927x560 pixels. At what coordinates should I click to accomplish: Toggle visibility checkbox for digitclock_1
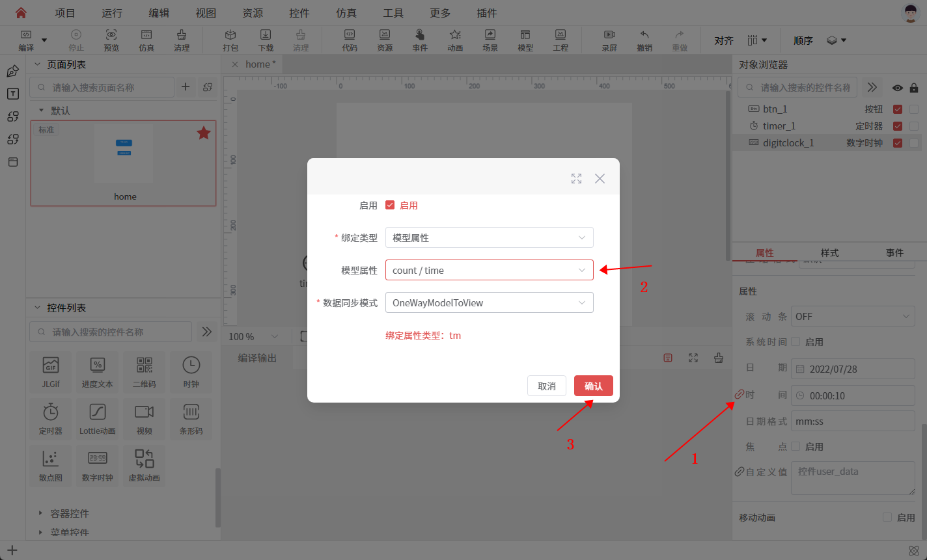tap(898, 143)
